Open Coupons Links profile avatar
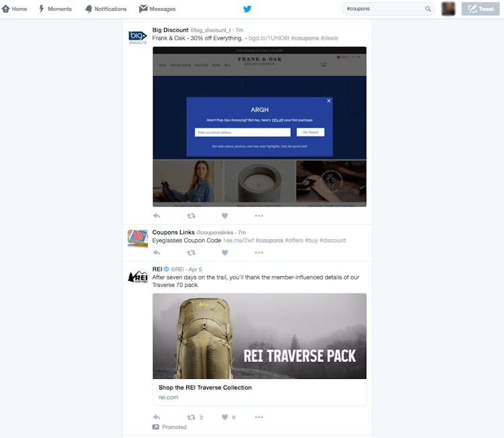Image resolution: width=504 pixels, height=438 pixels. point(138,238)
